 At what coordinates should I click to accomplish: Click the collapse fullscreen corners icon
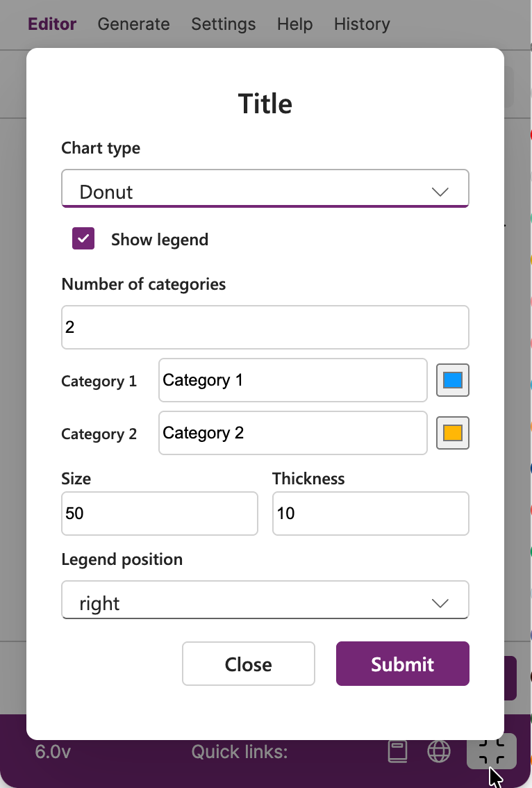tap(491, 752)
